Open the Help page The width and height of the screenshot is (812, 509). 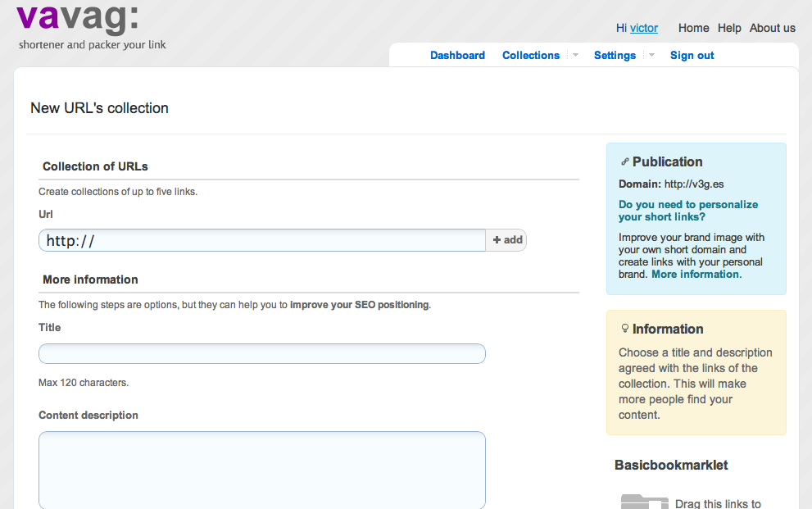point(729,27)
